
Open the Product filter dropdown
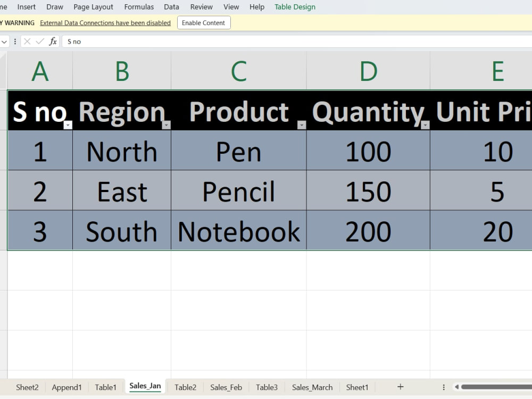[x=302, y=125]
